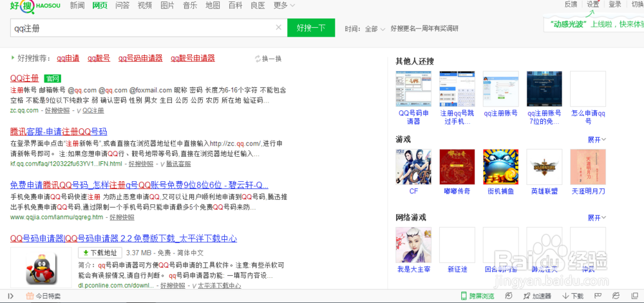Click the IE-mode browser icon in status bar
644x303 pixels.
tap(616, 296)
